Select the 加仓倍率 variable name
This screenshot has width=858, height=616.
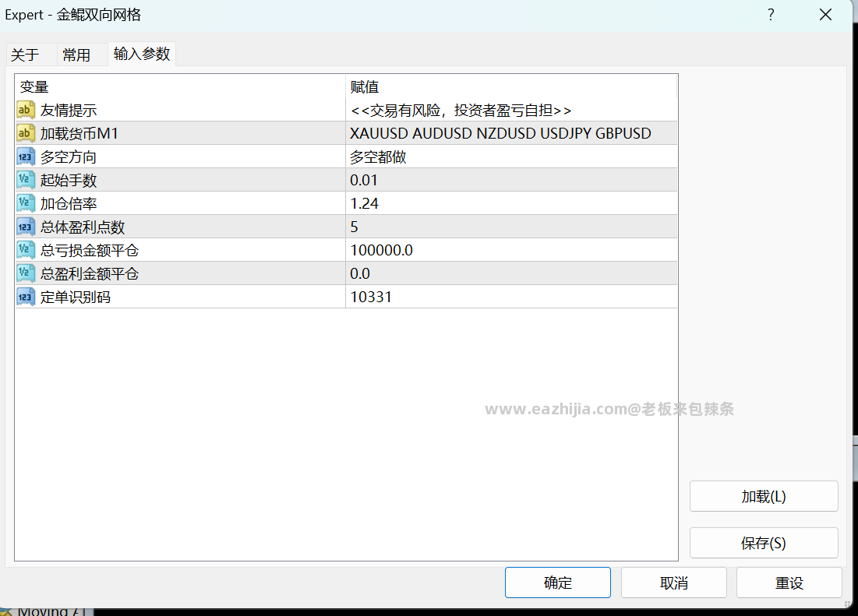69,203
